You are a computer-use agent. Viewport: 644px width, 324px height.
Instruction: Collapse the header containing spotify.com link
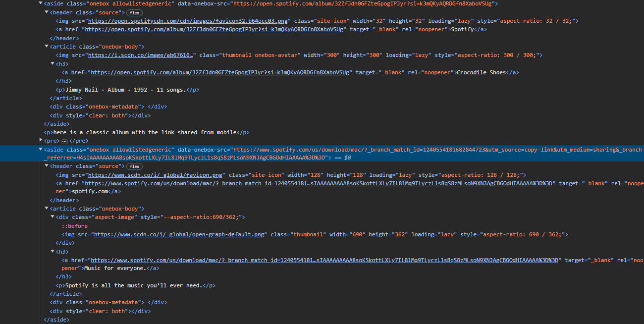(x=47, y=166)
